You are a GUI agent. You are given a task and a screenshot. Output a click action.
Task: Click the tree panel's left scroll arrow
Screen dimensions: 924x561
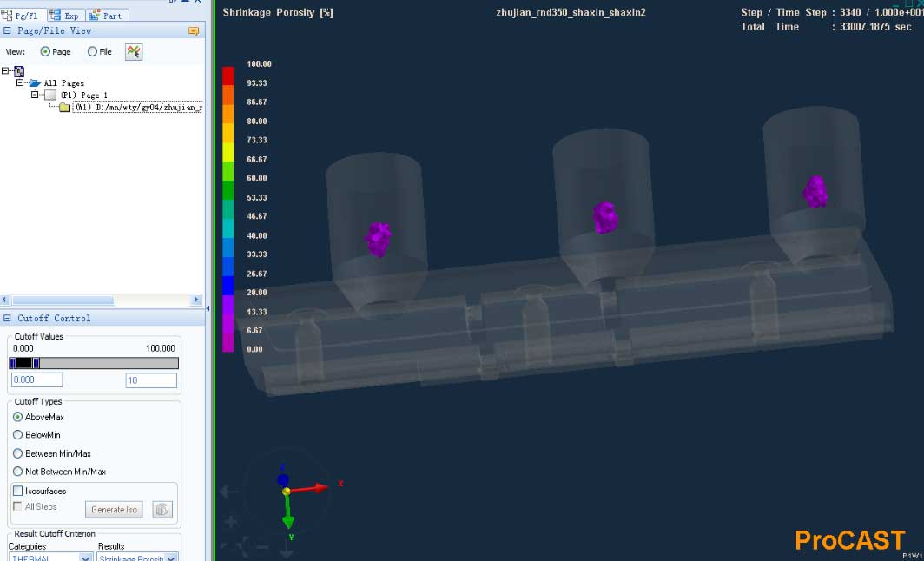(6, 300)
